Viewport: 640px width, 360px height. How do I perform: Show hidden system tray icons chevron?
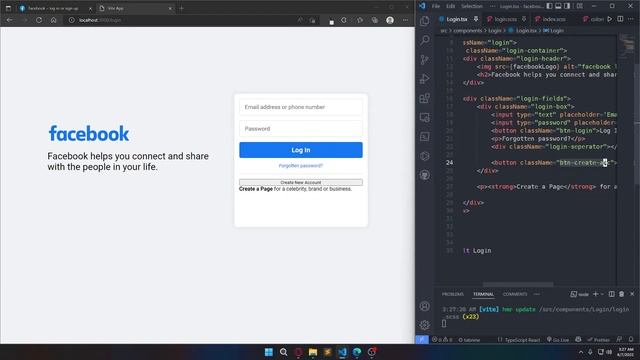[581, 352]
